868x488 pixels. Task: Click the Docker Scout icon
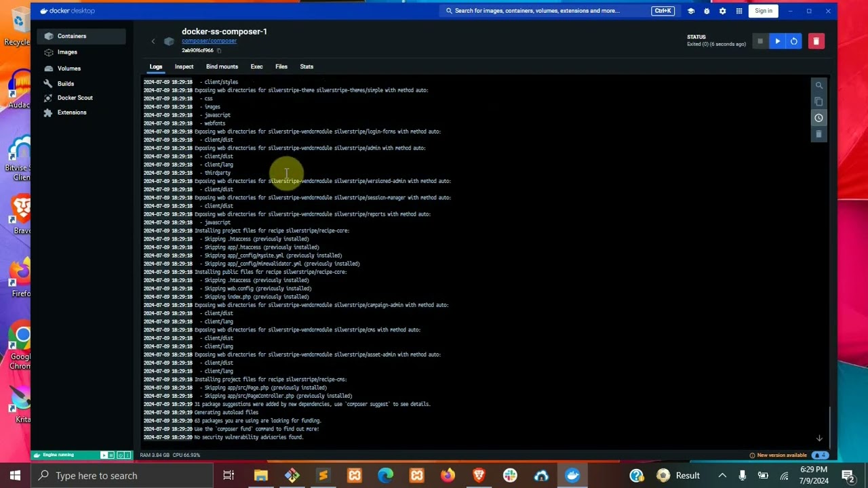(48, 98)
